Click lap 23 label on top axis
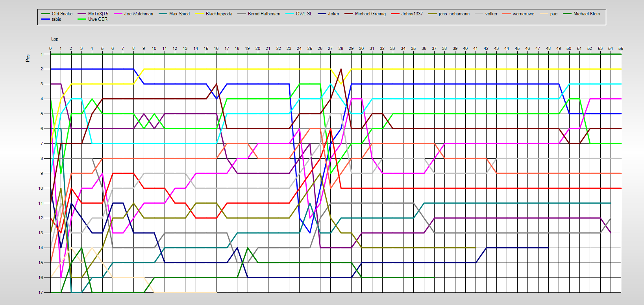This screenshot has height=305, width=644. (x=289, y=48)
